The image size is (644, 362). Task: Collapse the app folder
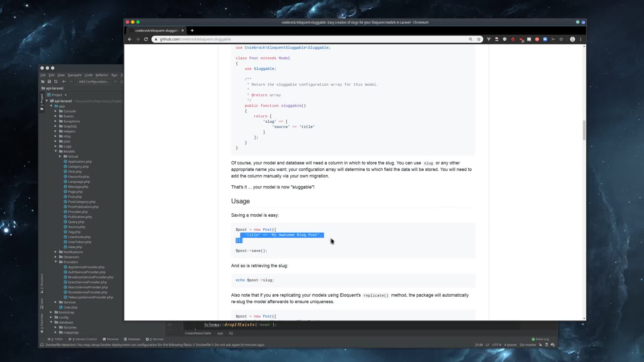pos(51,106)
